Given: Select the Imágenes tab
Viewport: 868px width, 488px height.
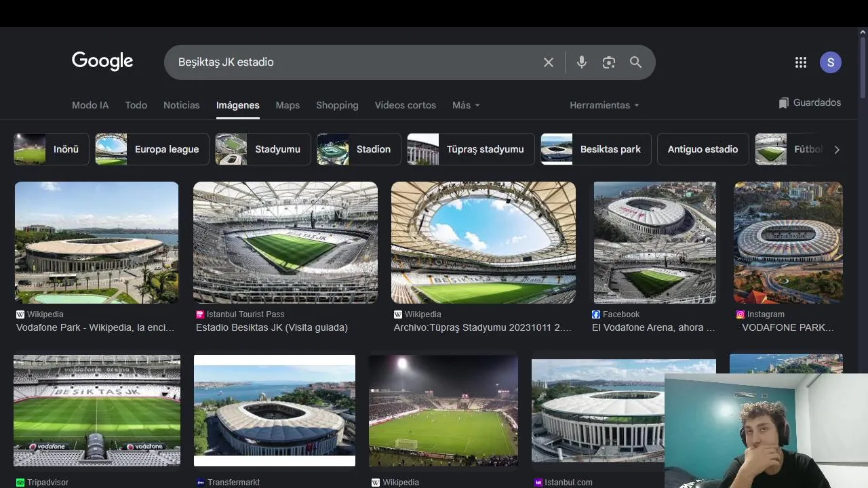Looking at the screenshot, I should (x=238, y=105).
